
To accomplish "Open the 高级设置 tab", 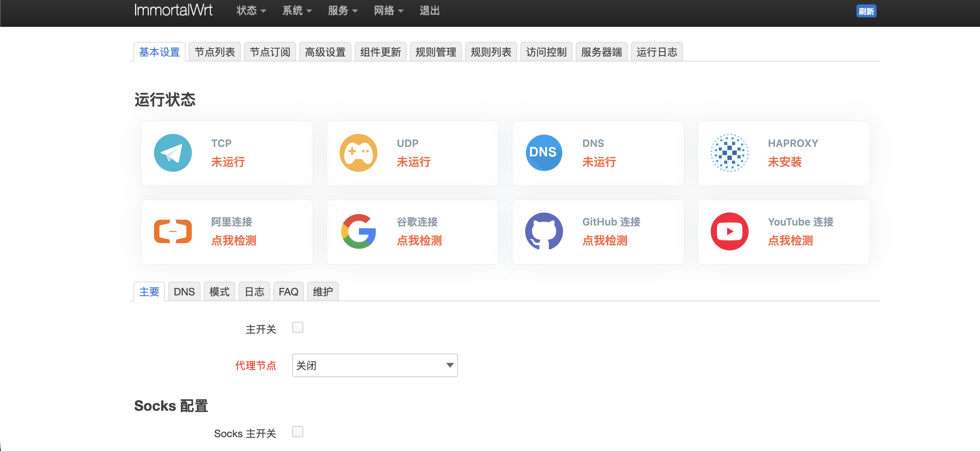I will pos(325,52).
